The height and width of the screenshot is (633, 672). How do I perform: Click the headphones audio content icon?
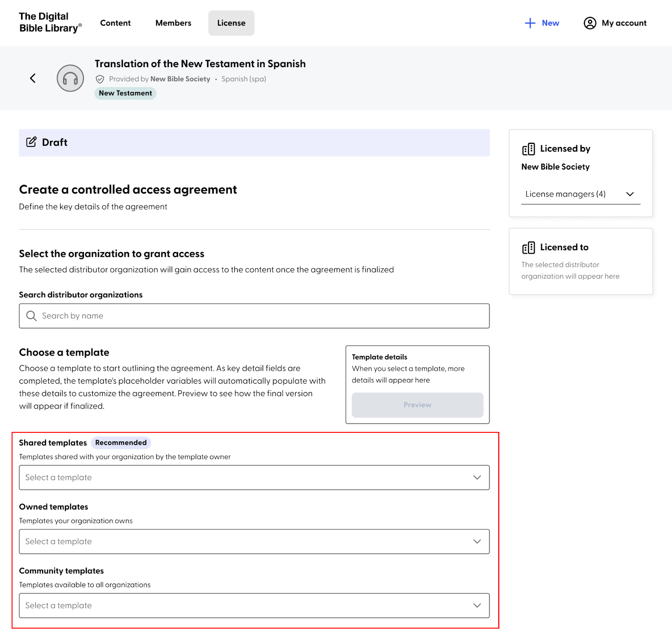coord(70,78)
